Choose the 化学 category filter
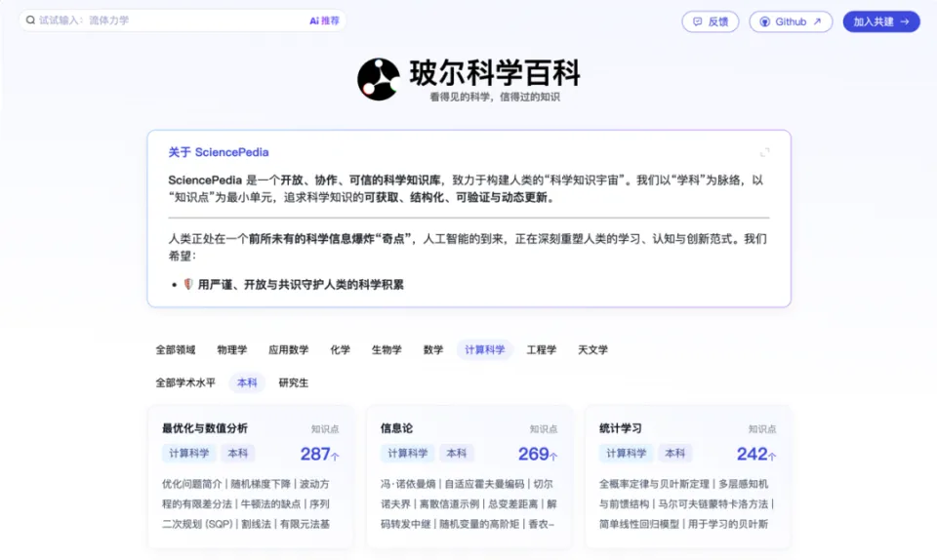The height and width of the screenshot is (560, 937). pos(340,350)
